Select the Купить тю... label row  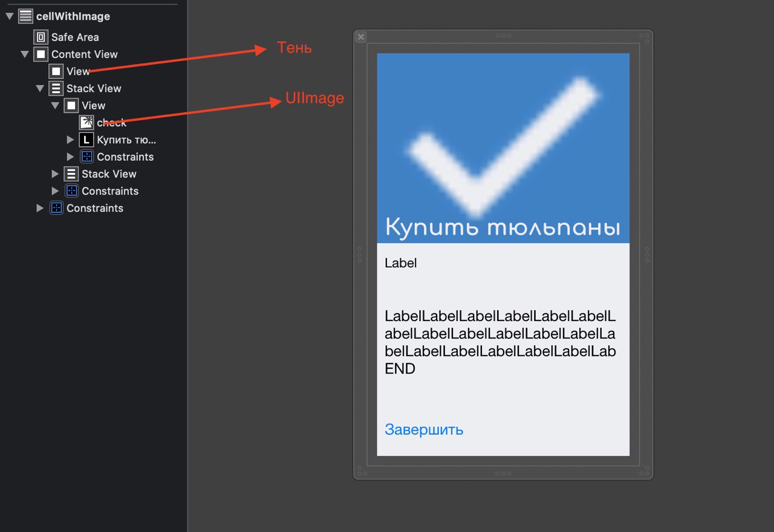click(126, 140)
